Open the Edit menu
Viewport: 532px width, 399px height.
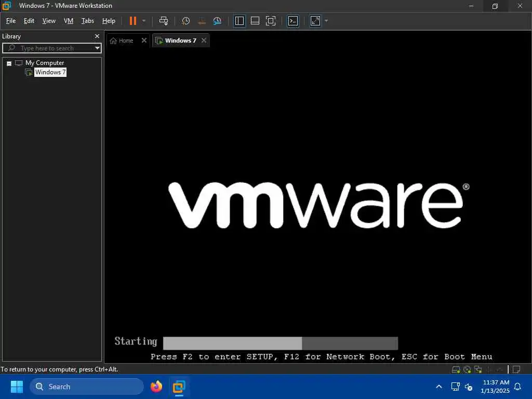point(29,21)
